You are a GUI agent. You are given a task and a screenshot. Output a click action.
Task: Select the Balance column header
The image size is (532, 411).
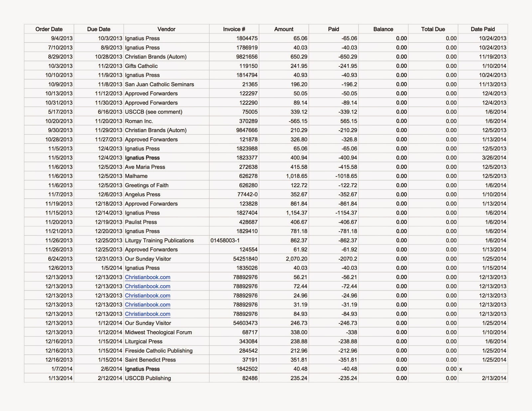[383, 29]
